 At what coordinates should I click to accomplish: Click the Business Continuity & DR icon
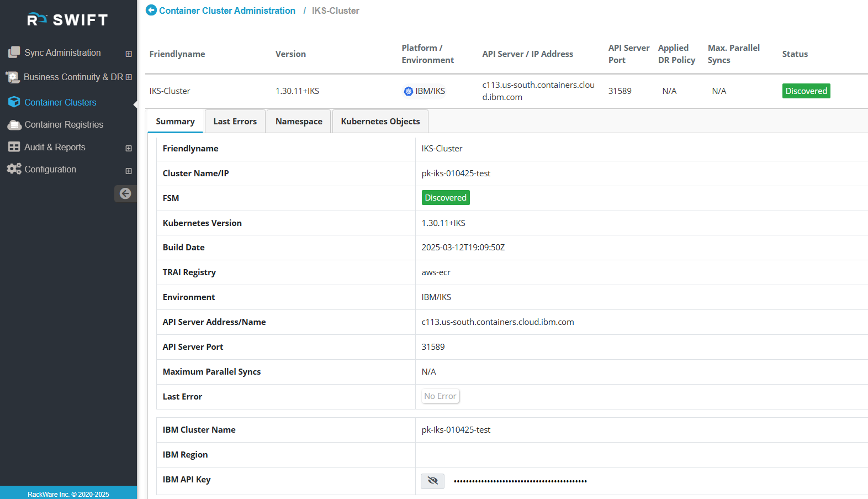pos(13,77)
